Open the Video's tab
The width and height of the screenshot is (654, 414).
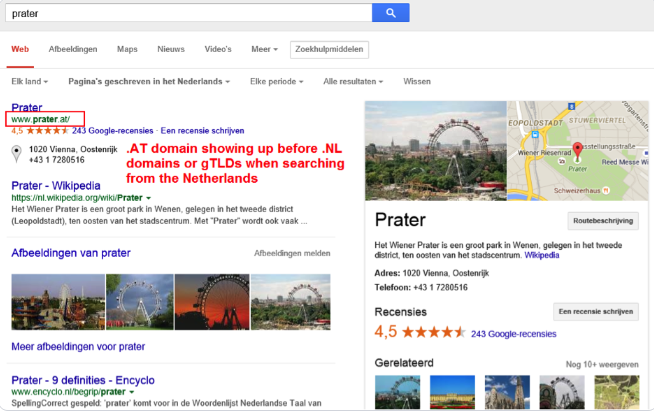point(218,49)
